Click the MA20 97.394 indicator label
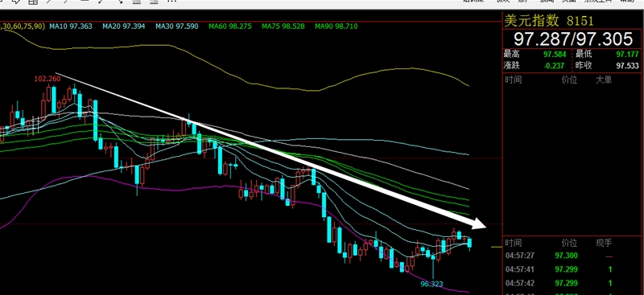644x295 pixels. pyautogui.click(x=124, y=27)
